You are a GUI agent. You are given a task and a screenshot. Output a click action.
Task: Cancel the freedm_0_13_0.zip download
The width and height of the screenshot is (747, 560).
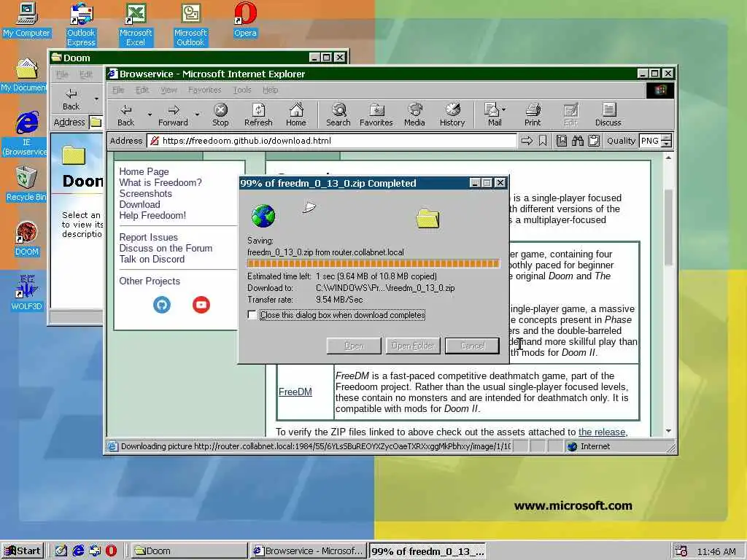point(472,346)
